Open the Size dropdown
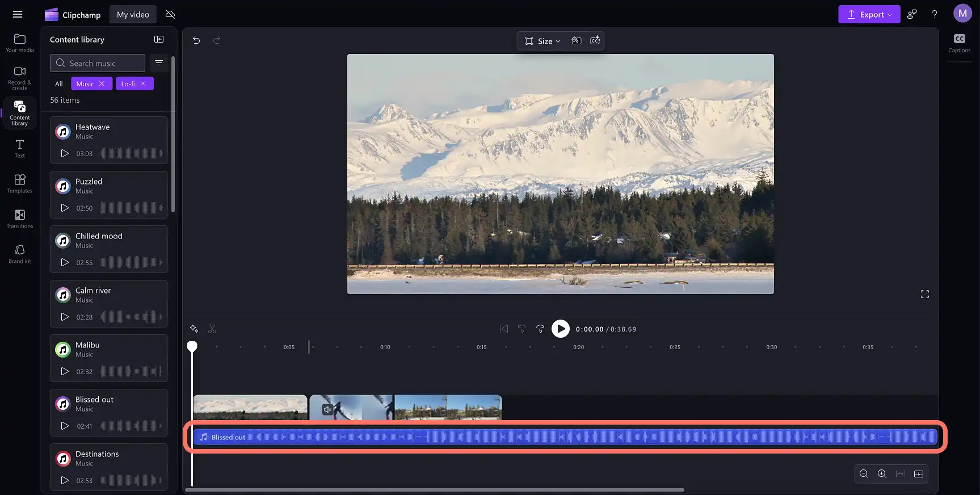The image size is (980, 495). click(542, 41)
